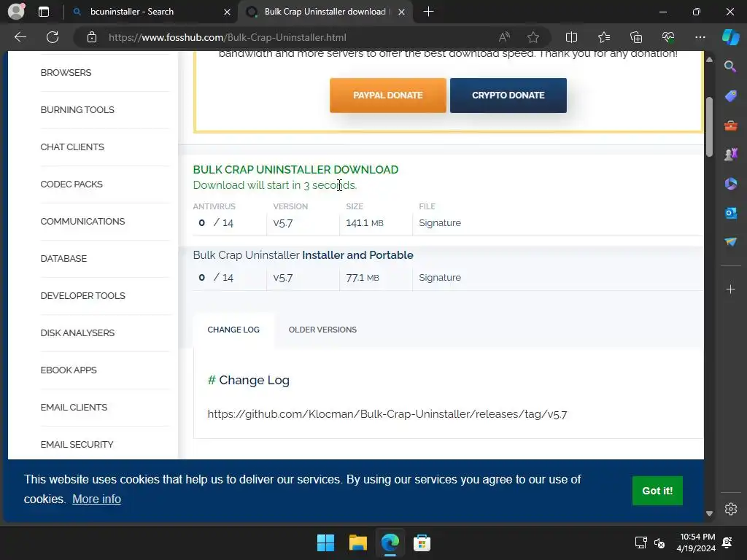
Task: Open the EBOOK APPS category
Action: (x=68, y=370)
